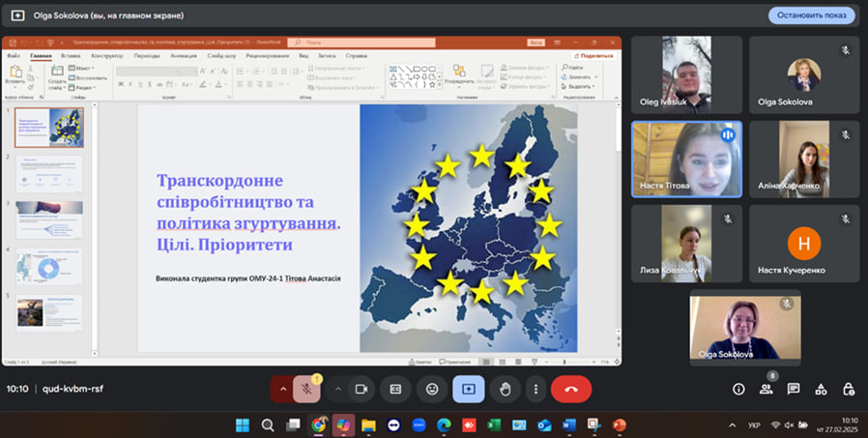Viewport: 868px width, 438px height.
Task: Expand microphone audio settings arrow
Action: [x=283, y=390]
